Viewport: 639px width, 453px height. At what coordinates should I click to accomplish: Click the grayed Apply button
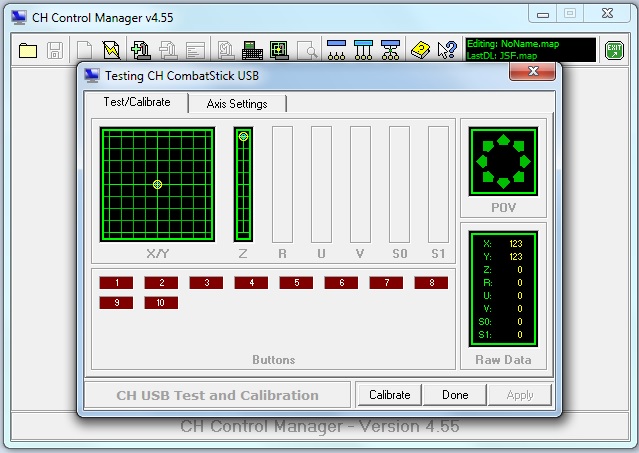520,395
